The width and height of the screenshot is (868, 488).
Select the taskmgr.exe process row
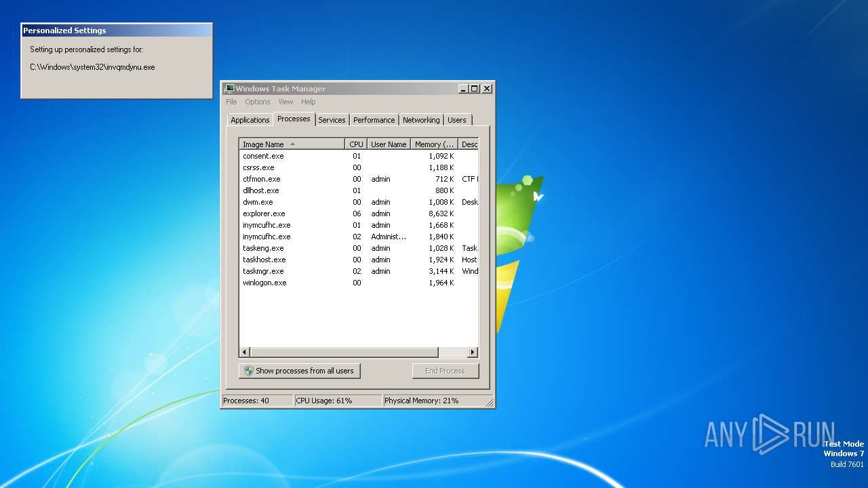point(359,271)
